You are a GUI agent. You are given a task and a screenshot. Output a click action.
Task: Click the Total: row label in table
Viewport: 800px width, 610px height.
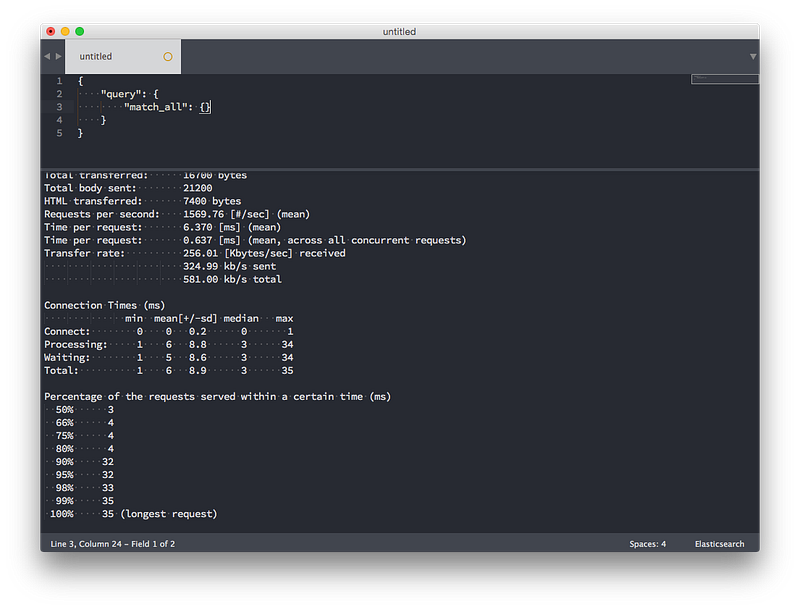(61, 371)
